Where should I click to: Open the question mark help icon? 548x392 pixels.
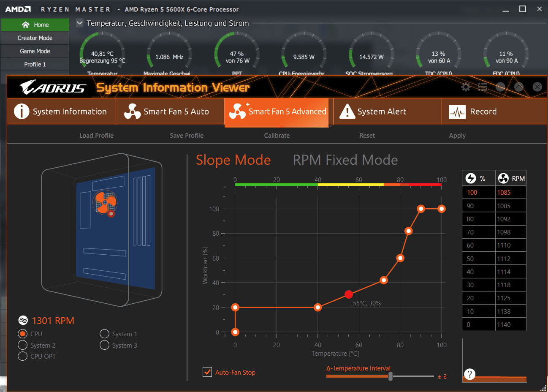[469, 374]
